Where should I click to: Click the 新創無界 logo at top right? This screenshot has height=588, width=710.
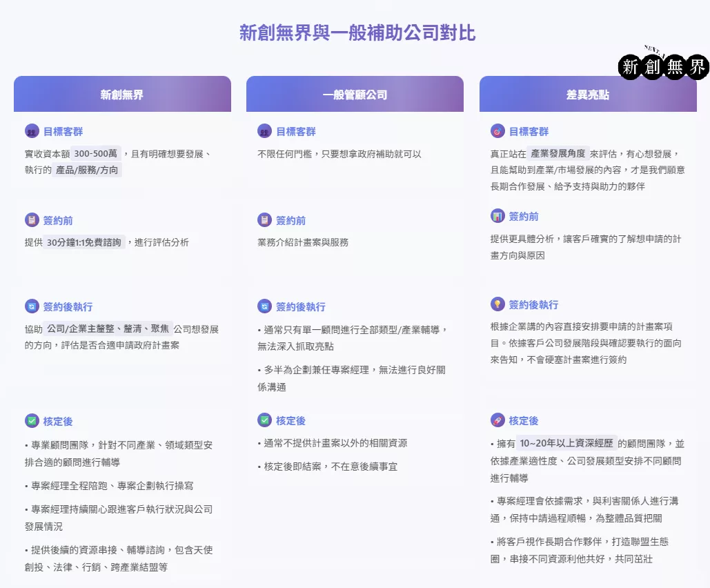tap(664, 66)
